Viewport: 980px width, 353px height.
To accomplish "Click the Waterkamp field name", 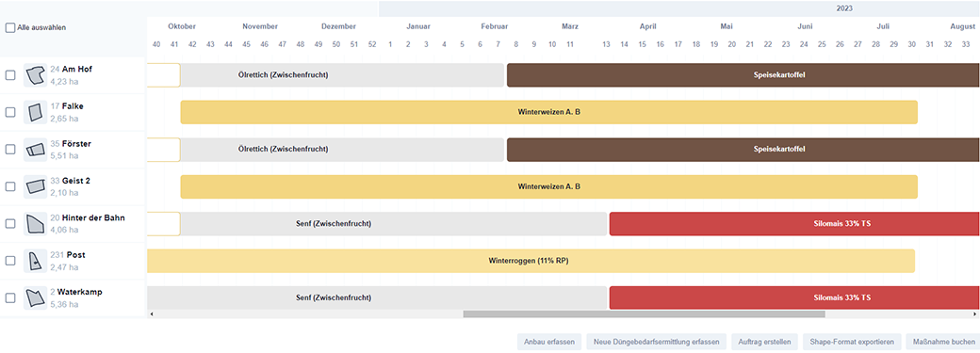I will (x=80, y=292).
